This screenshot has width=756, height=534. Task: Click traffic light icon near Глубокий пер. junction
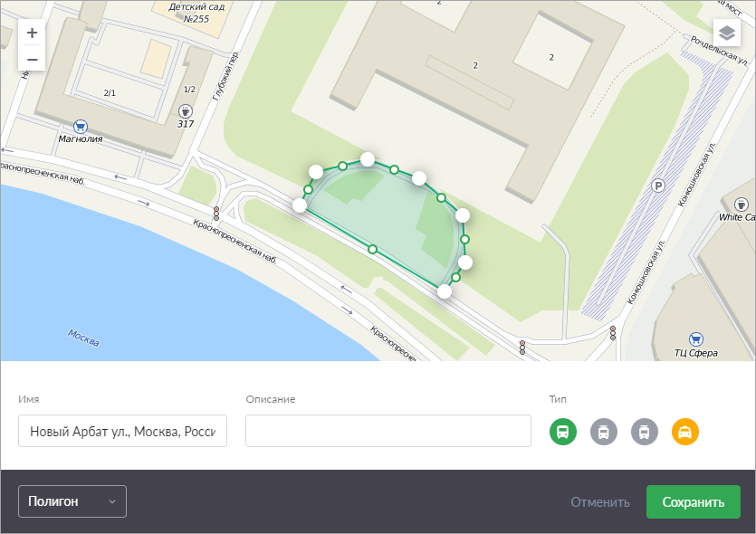tap(215, 214)
